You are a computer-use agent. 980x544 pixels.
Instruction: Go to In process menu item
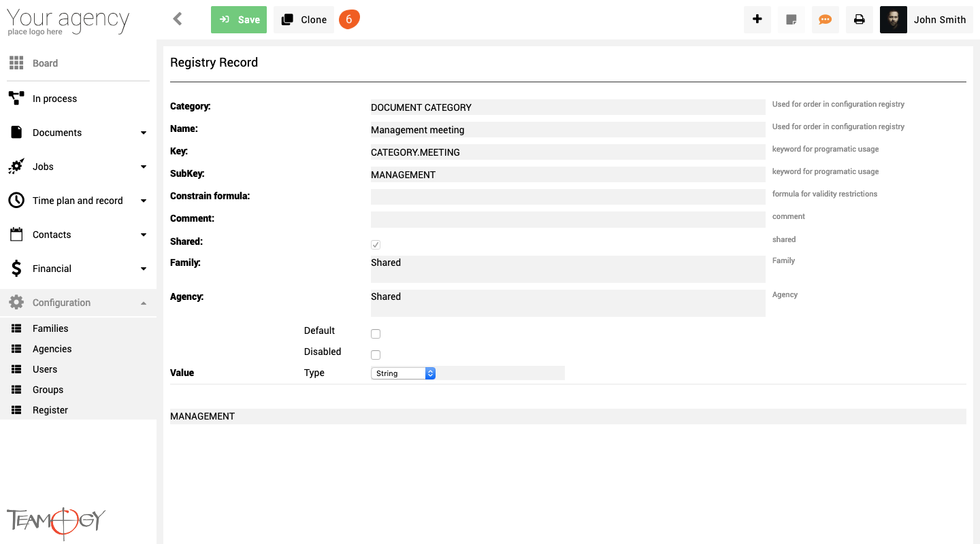(54, 99)
